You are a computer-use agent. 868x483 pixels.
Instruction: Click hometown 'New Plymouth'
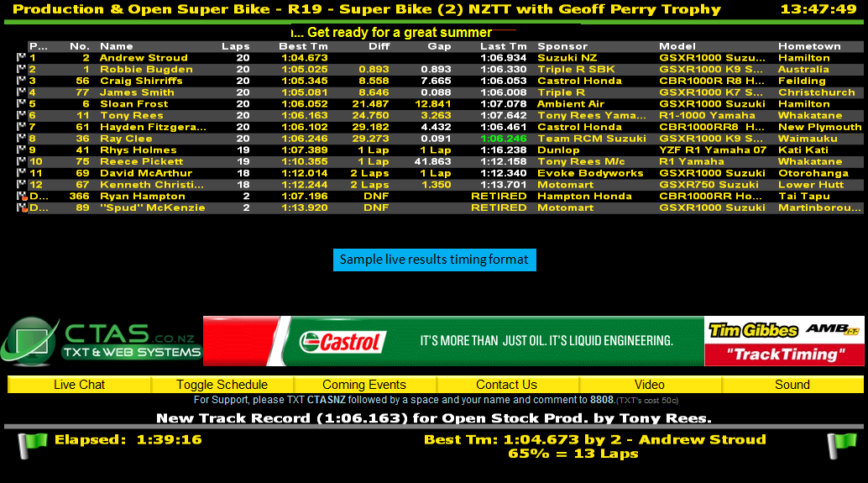820,127
